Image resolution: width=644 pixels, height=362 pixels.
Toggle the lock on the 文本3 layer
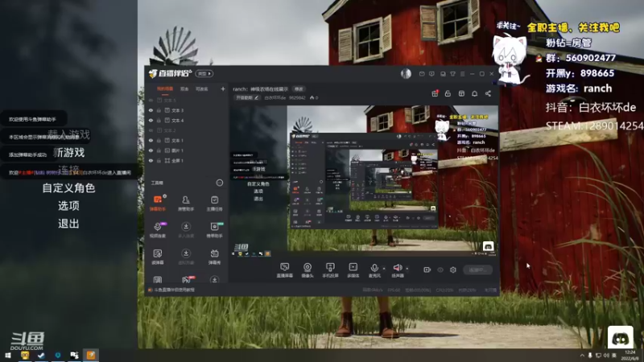pyautogui.click(x=159, y=110)
